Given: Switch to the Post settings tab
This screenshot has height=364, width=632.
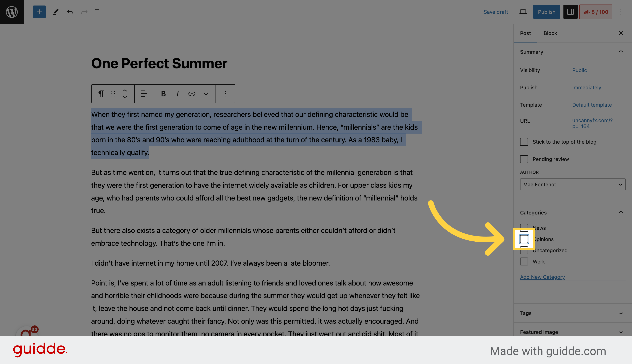Looking at the screenshot, I should click(526, 33).
